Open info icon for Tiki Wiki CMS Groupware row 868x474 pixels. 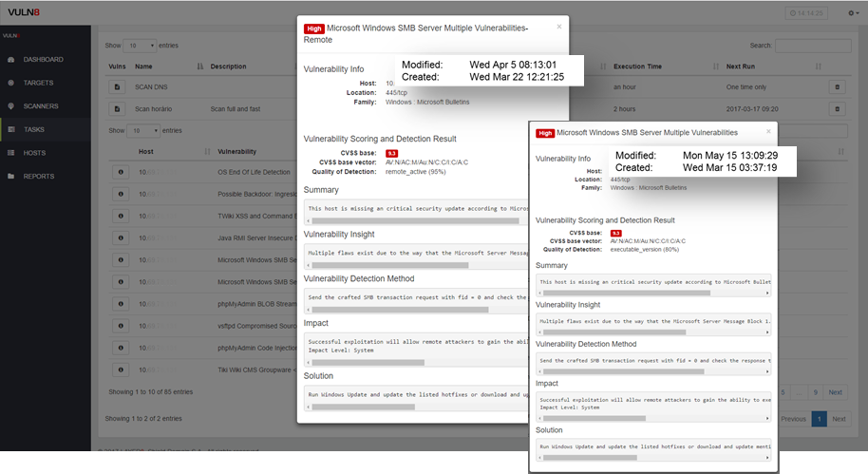tap(121, 370)
